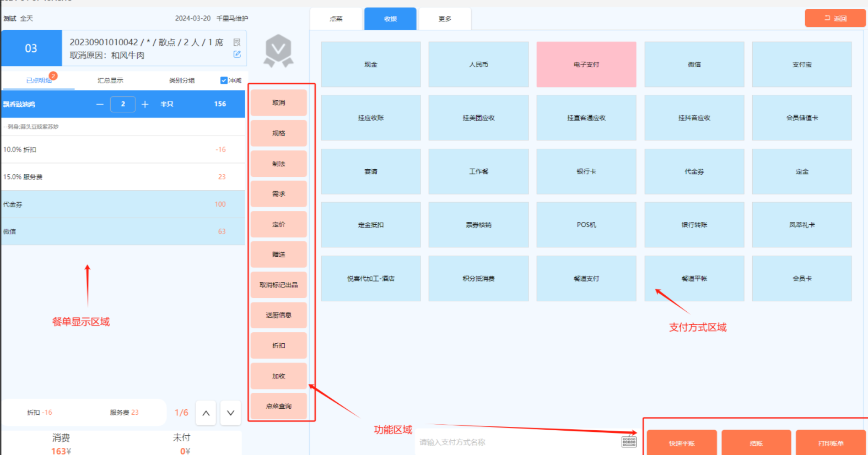Image resolution: width=868 pixels, height=455 pixels.
Task: Switch to 汇总显示 view tab
Action: pyautogui.click(x=110, y=80)
